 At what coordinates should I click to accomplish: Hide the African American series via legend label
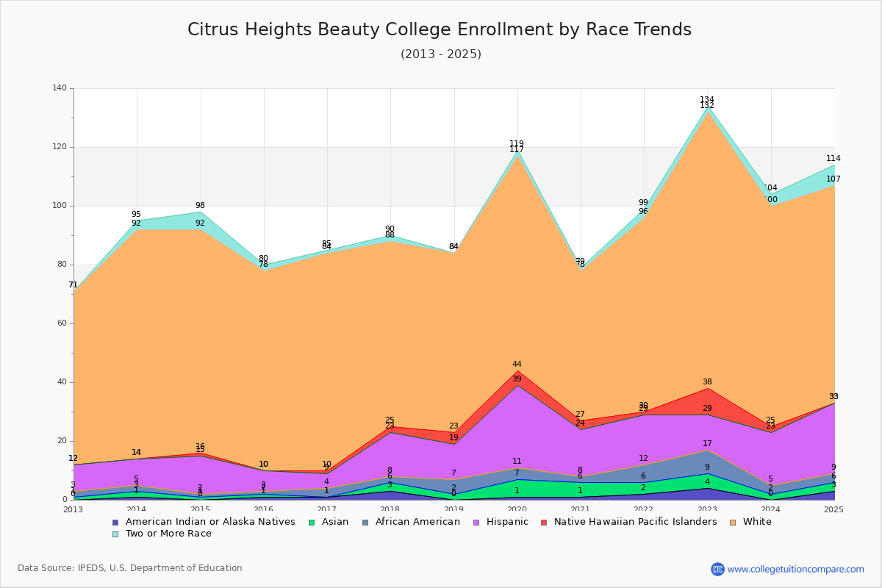pos(417,522)
